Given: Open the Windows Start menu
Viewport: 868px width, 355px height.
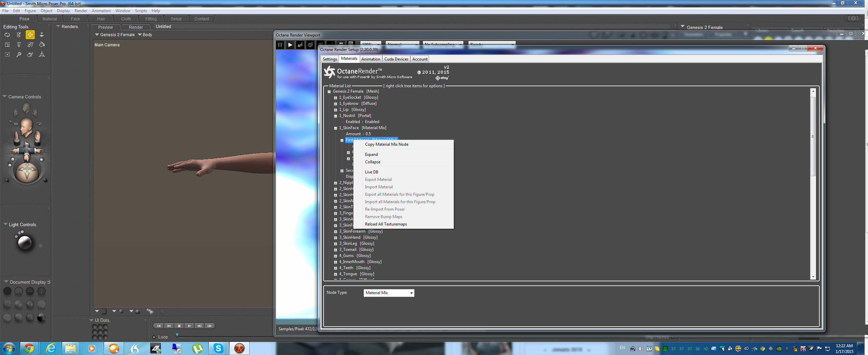Looking at the screenshot, I should tap(9, 348).
